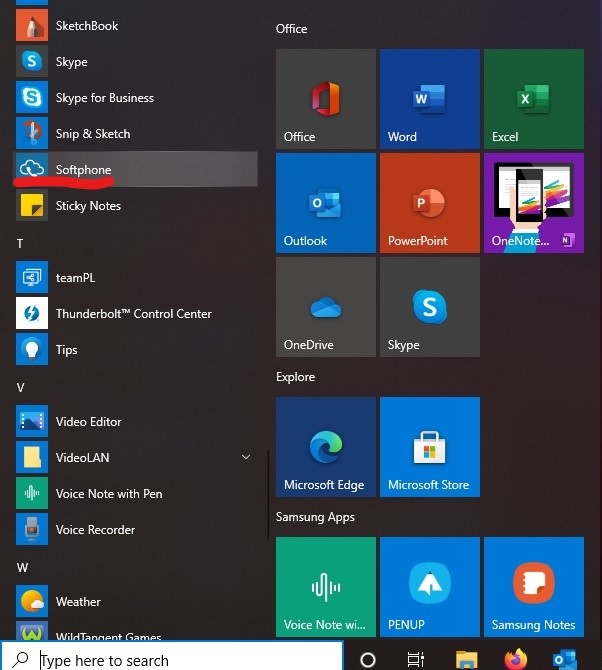Screen dimensions: 602x670
Task: Open Cortana from the taskbar
Action: coord(368,660)
